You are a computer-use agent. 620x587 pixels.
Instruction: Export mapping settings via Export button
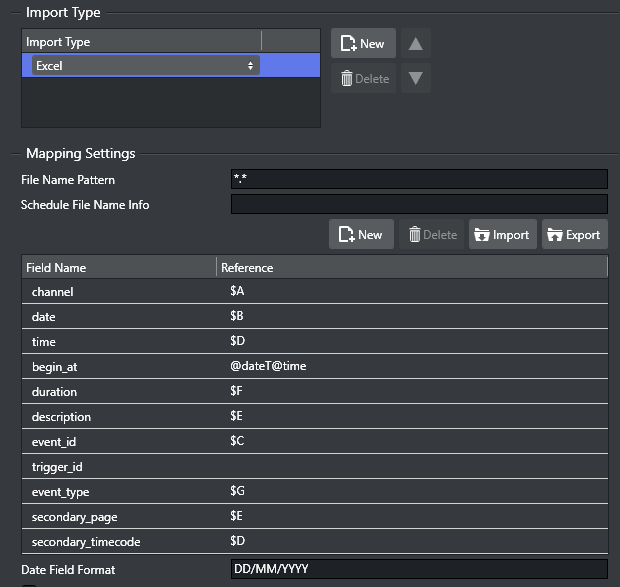coord(574,235)
